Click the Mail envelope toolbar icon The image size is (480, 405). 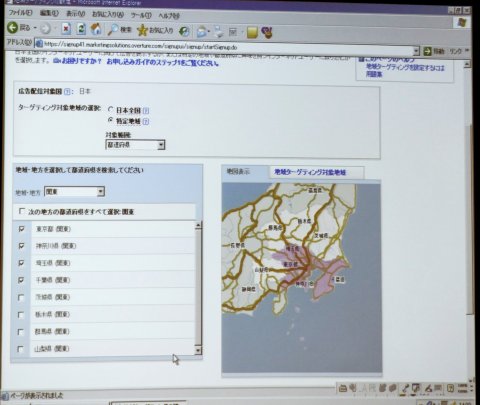click(x=202, y=32)
